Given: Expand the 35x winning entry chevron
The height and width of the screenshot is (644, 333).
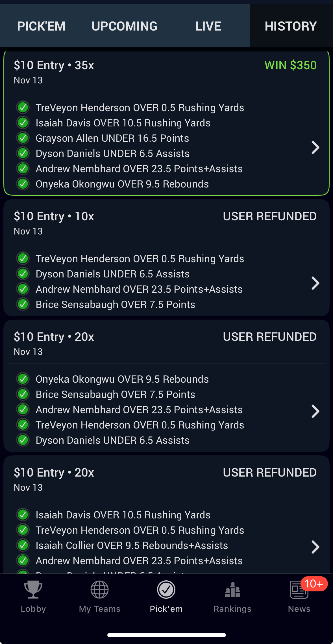Looking at the screenshot, I should click(315, 147).
